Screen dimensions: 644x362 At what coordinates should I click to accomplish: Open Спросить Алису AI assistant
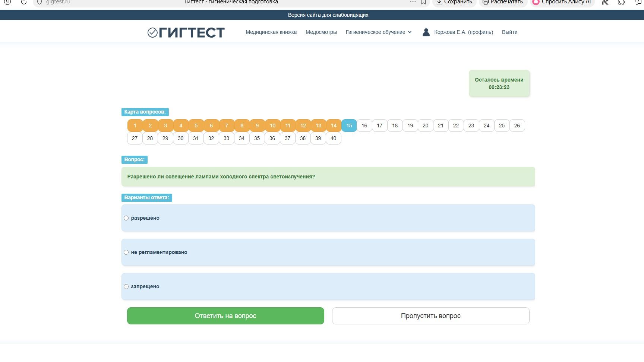tap(562, 3)
